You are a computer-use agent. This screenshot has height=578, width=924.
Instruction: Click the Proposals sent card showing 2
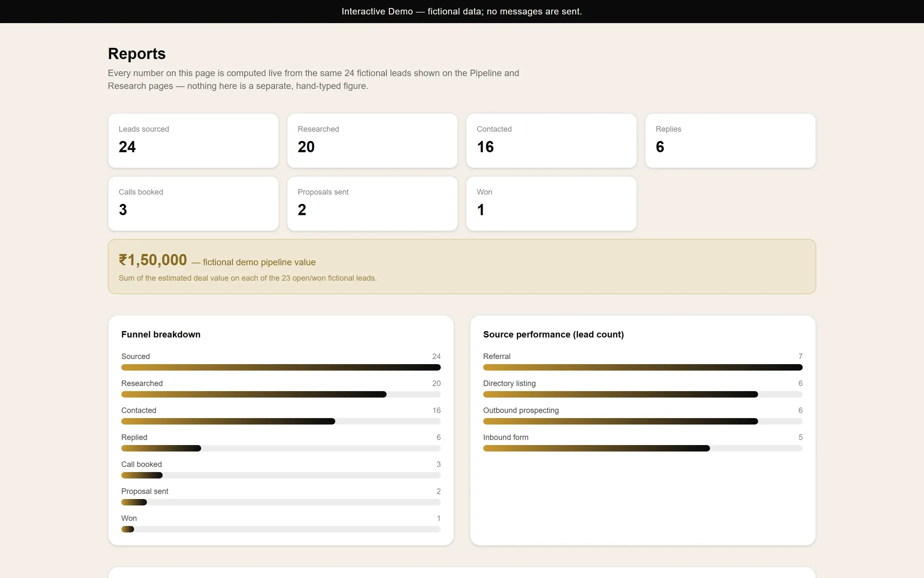pos(372,203)
